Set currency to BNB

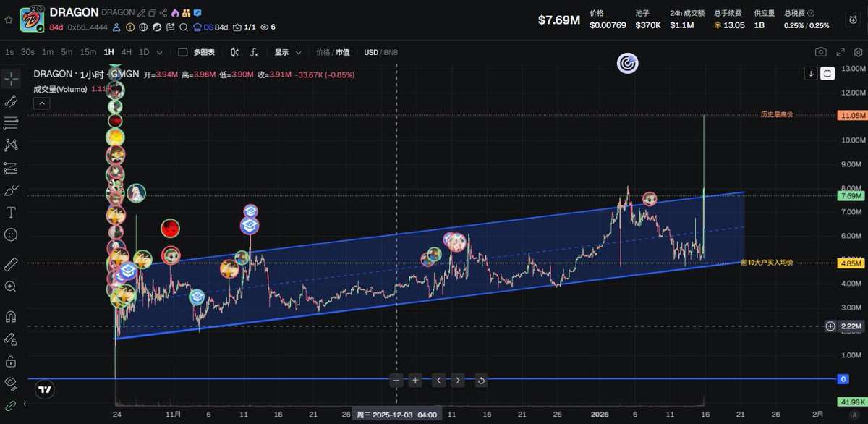tap(391, 52)
